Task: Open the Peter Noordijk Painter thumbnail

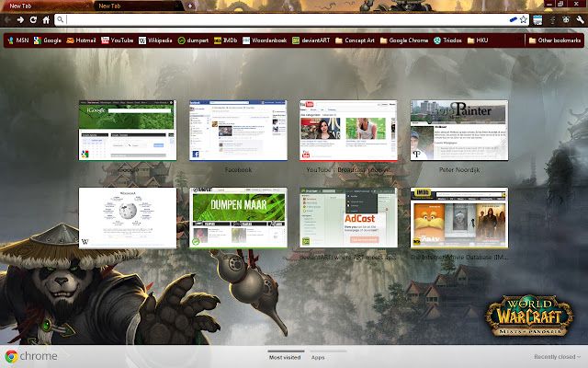Action: coord(459,131)
